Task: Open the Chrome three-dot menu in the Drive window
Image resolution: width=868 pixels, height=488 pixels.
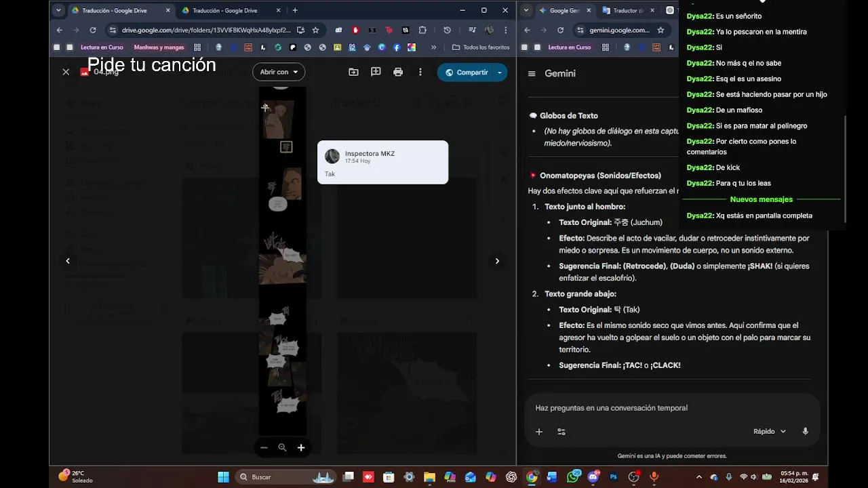Action: [x=505, y=30]
